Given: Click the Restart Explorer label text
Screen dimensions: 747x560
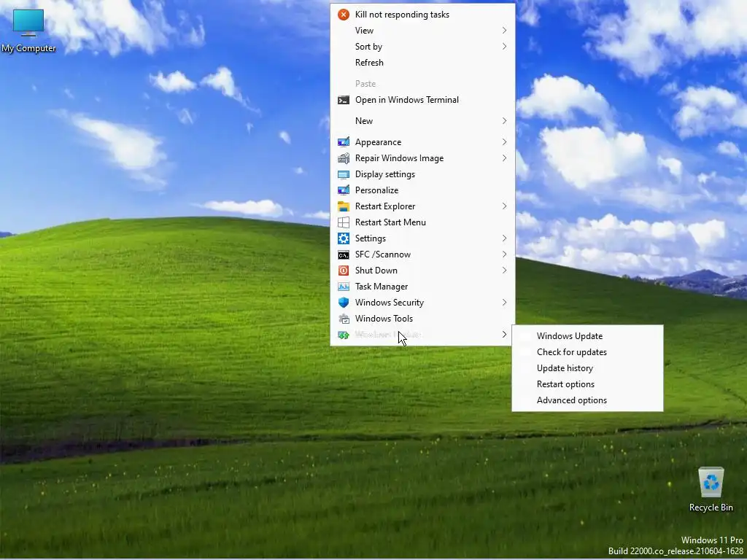Looking at the screenshot, I should [x=385, y=206].
